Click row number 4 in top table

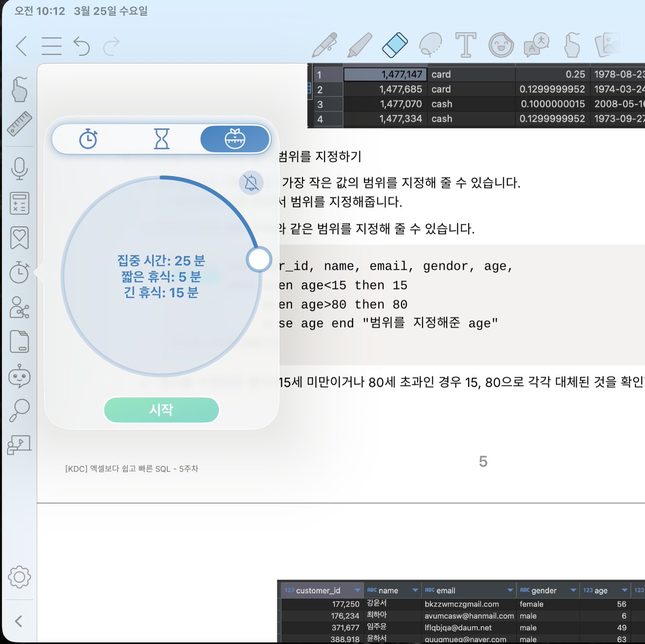(320, 119)
